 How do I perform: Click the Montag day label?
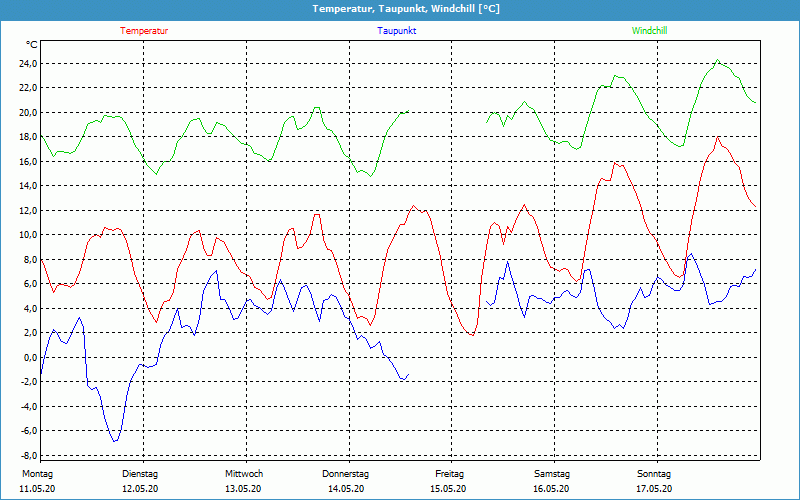click(x=37, y=474)
